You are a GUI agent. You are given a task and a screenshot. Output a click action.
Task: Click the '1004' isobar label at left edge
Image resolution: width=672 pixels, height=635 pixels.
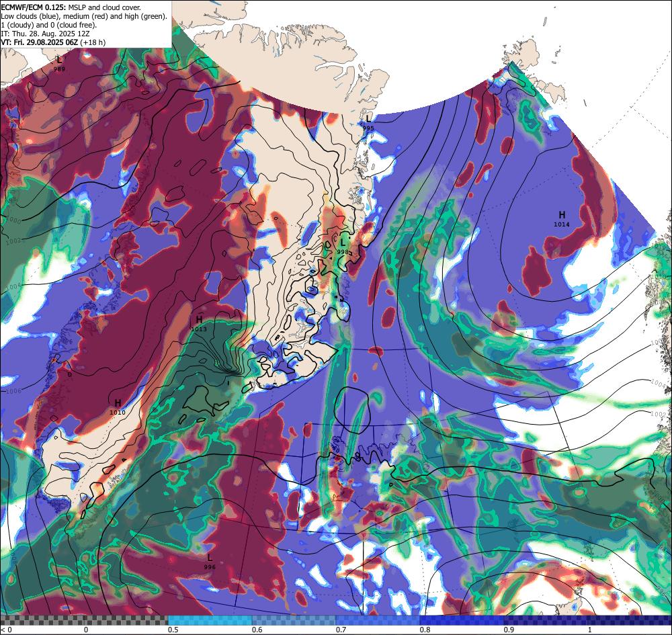13,286
